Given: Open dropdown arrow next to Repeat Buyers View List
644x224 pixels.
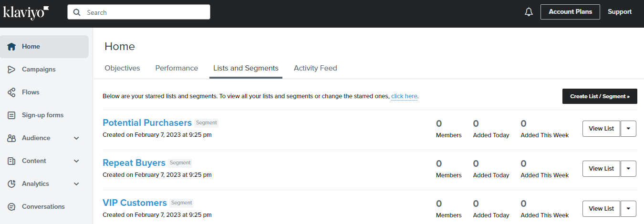Looking at the screenshot, I should click(x=628, y=169).
